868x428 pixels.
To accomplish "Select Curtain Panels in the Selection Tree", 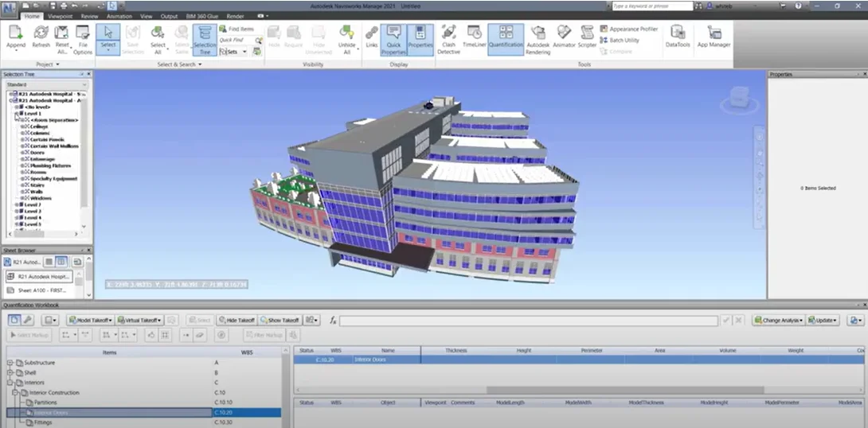I will (x=47, y=139).
